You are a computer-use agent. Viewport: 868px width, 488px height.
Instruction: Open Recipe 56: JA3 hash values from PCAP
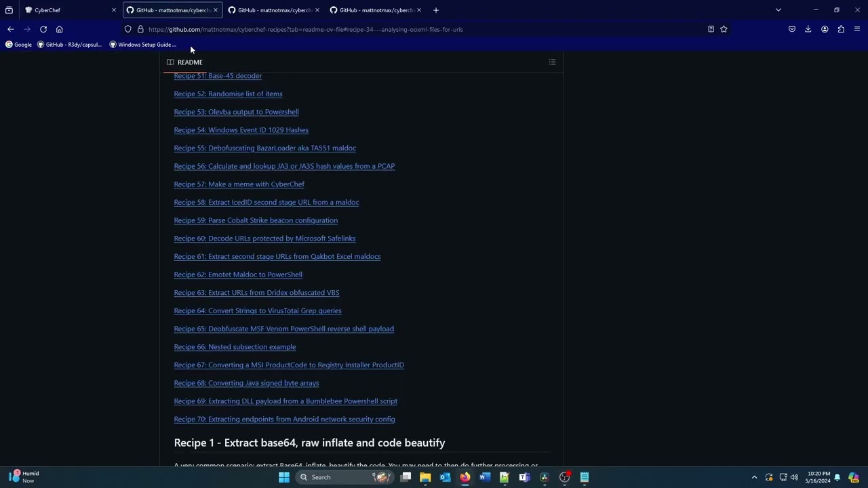point(284,166)
